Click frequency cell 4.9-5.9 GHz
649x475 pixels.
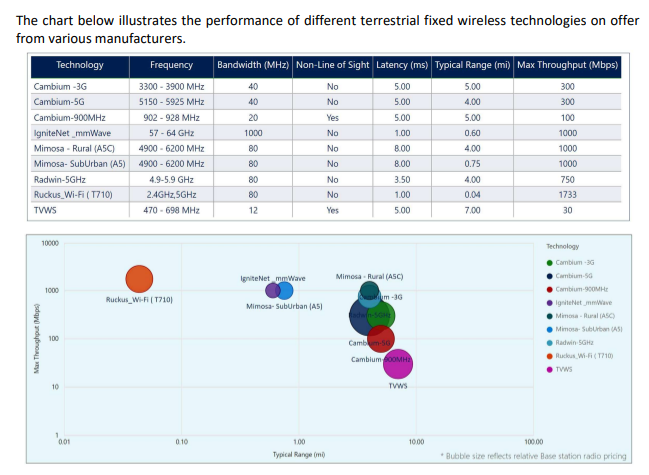click(x=171, y=179)
